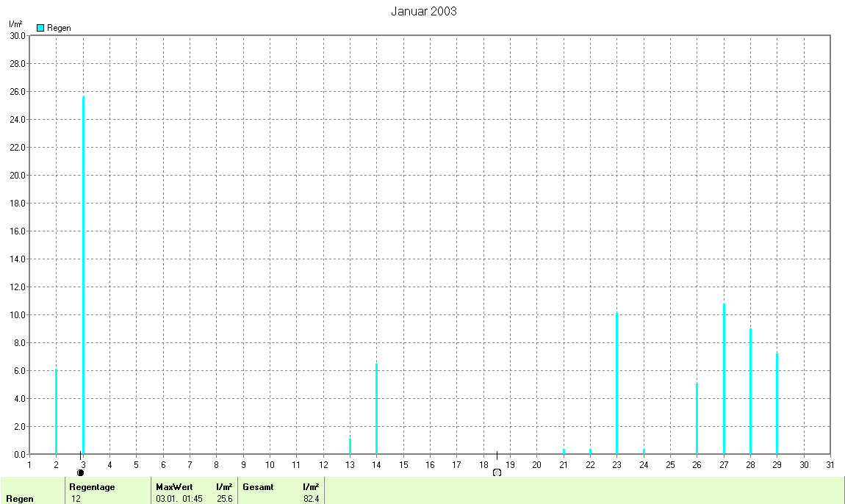Click the Gesamt column header
This screenshot has width=845, height=504.
tap(258, 486)
